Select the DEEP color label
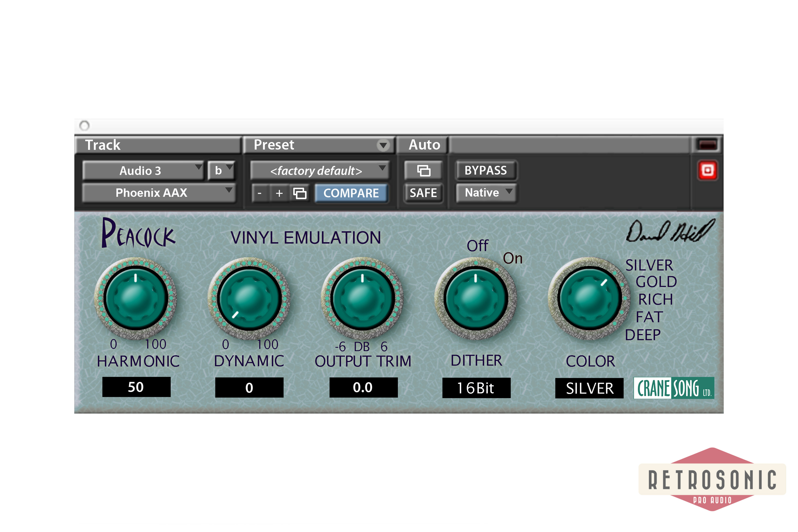The height and width of the screenshot is (532, 798). click(643, 335)
